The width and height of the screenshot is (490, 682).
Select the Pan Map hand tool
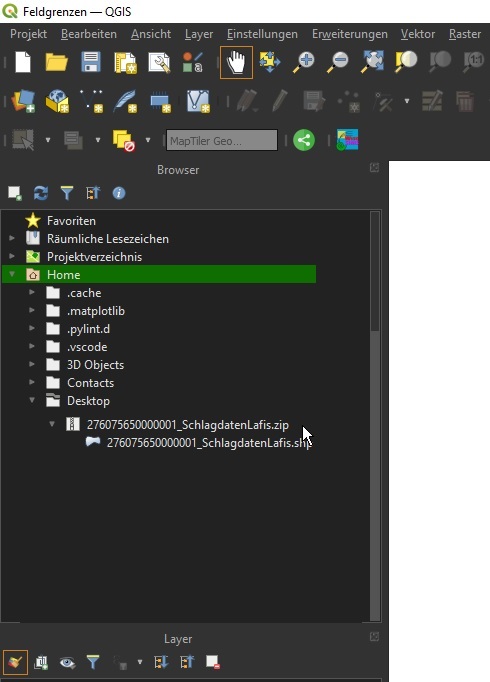coord(236,62)
